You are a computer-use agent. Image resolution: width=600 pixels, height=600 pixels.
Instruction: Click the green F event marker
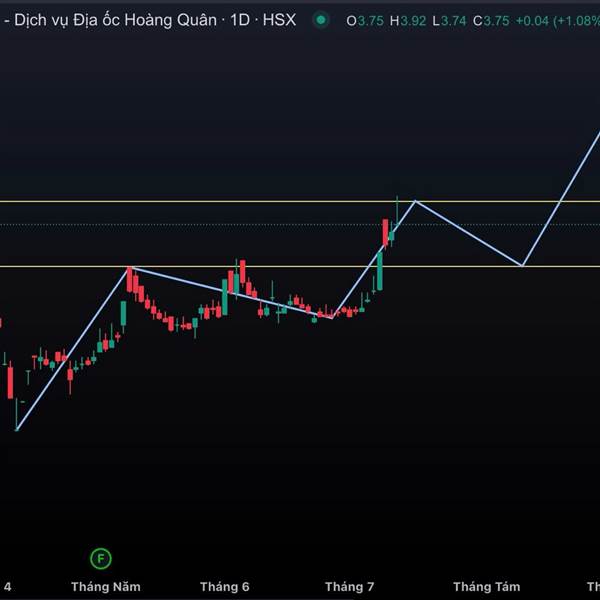point(101,559)
